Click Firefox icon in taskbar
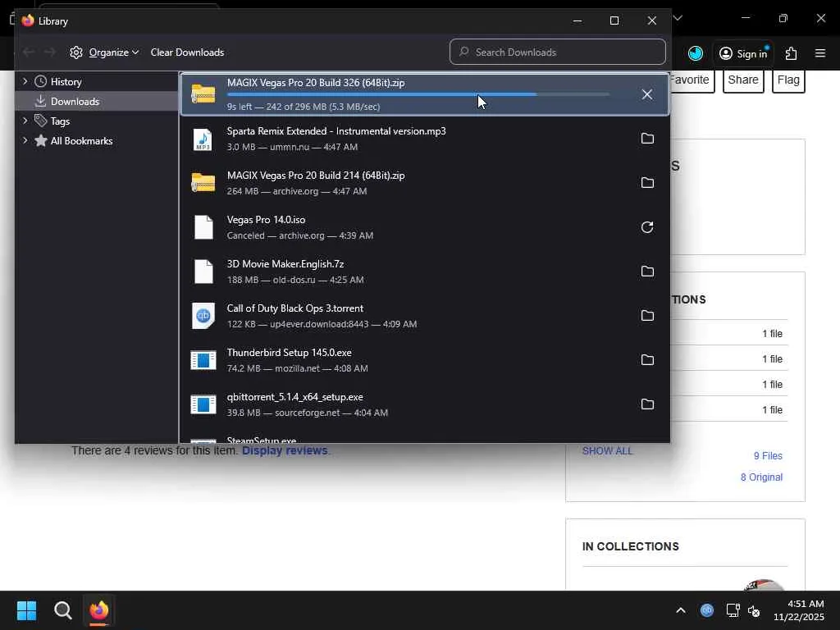 pyautogui.click(x=99, y=610)
